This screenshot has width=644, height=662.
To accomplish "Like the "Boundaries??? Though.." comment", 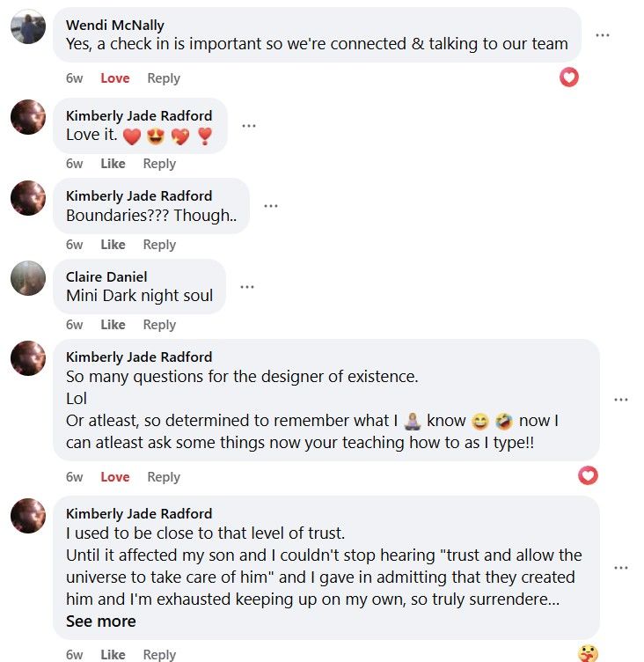I will click(x=113, y=245).
